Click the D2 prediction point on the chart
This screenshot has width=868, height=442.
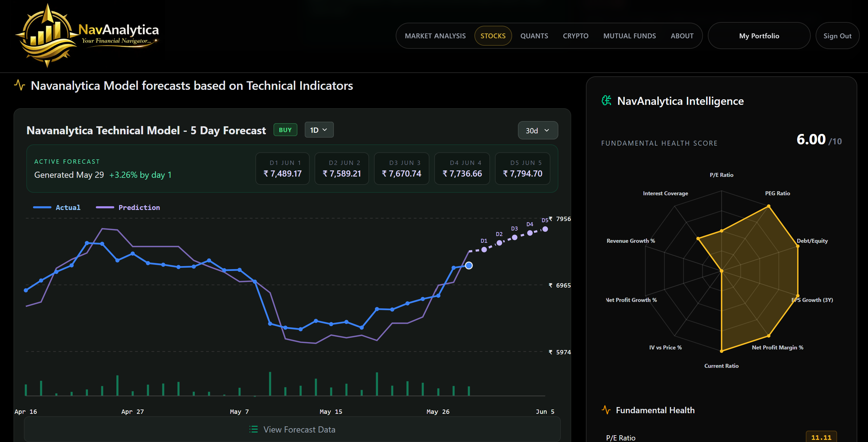[x=499, y=243]
